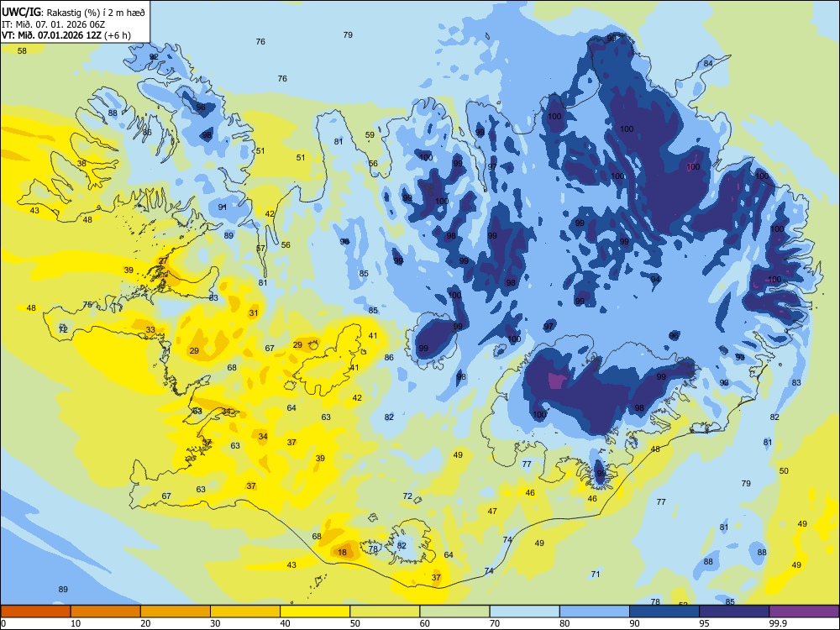This screenshot has height=630, width=840.
Task: Click the '10' legend scale label
Action: [76, 623]
